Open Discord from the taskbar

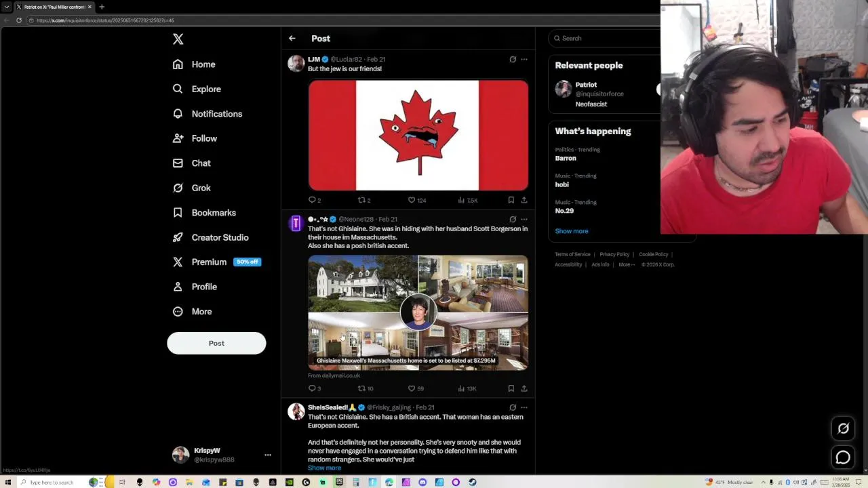(422, 483)
